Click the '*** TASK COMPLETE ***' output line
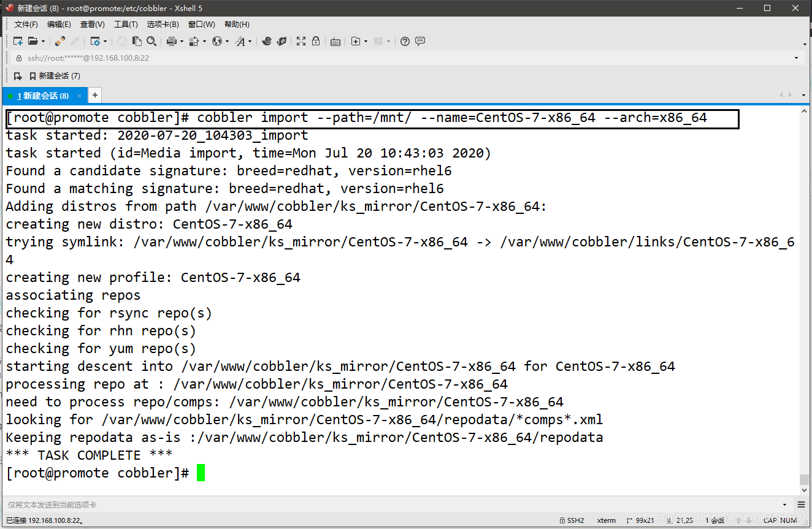Image resolution: width=812 pixels, height=529 pixels. [89, 455]
